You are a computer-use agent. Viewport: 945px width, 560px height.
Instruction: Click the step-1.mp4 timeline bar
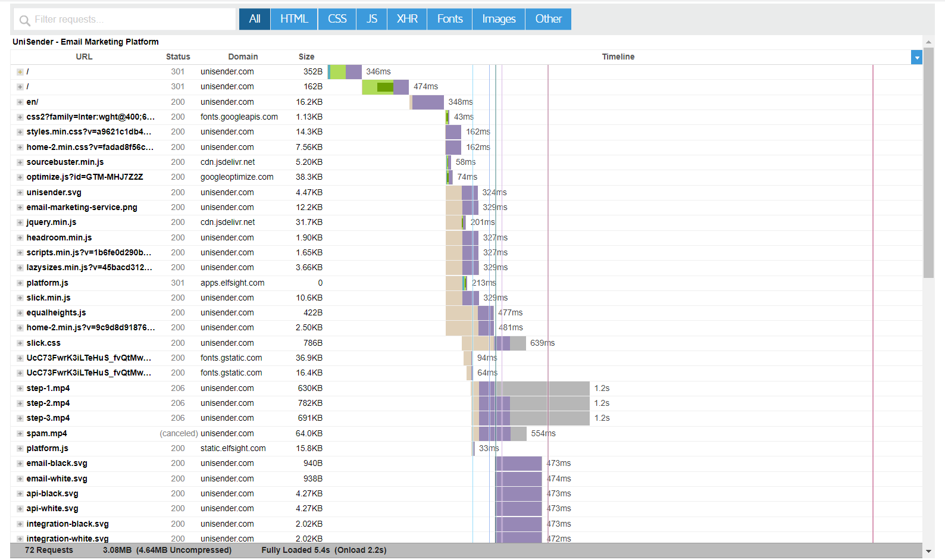pyautogui.click(x=531, y=388)
